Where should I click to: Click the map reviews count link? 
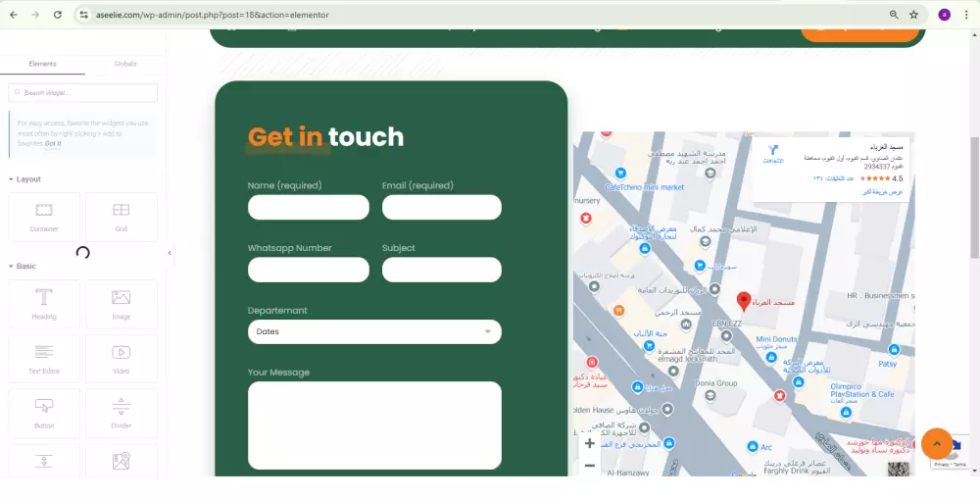click(833, 178)
